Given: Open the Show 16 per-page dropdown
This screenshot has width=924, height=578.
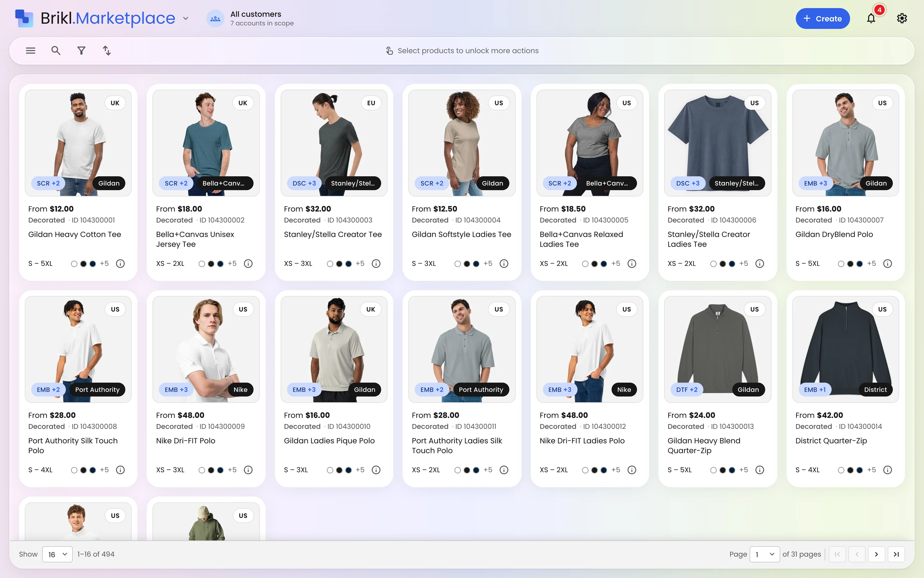Looking at the screenshot, I should (57, 554).
